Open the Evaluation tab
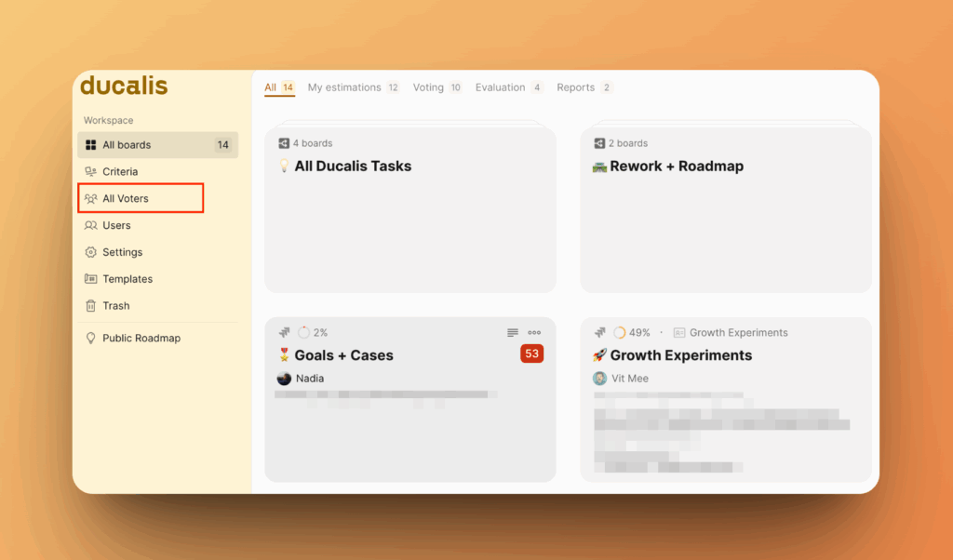953x560 pixels. point(500,87)
